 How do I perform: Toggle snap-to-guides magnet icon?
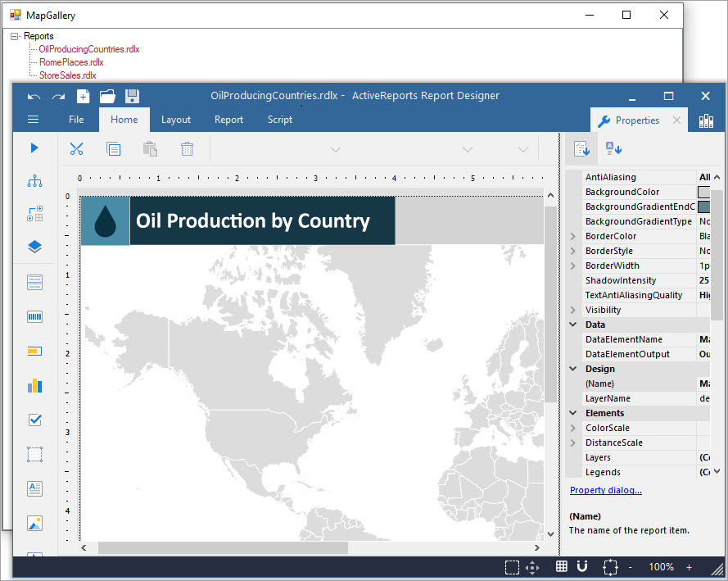tap(582, 566)
